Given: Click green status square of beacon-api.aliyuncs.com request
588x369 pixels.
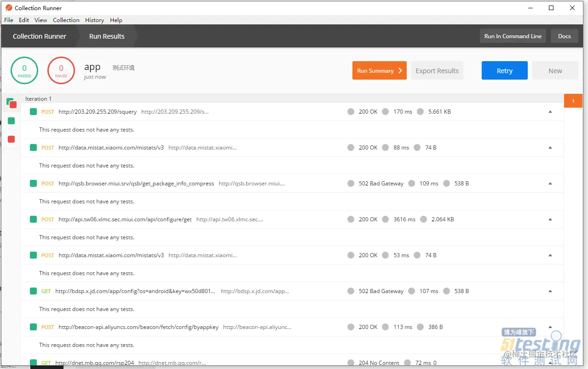Looking at the screenshot, I should point(33,327).
